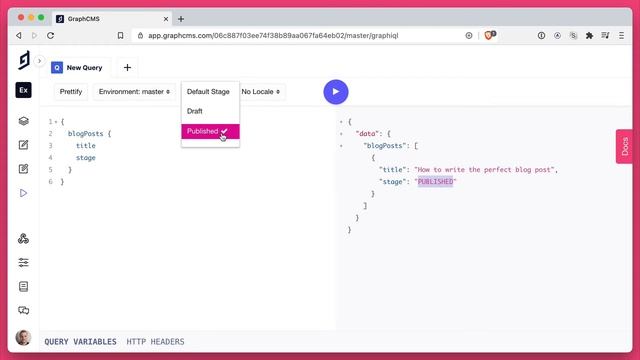Image resolution: width=640 pixels, height=360 pixels.
Task: Open a new browser tab with plus
Action: [181, 19]
